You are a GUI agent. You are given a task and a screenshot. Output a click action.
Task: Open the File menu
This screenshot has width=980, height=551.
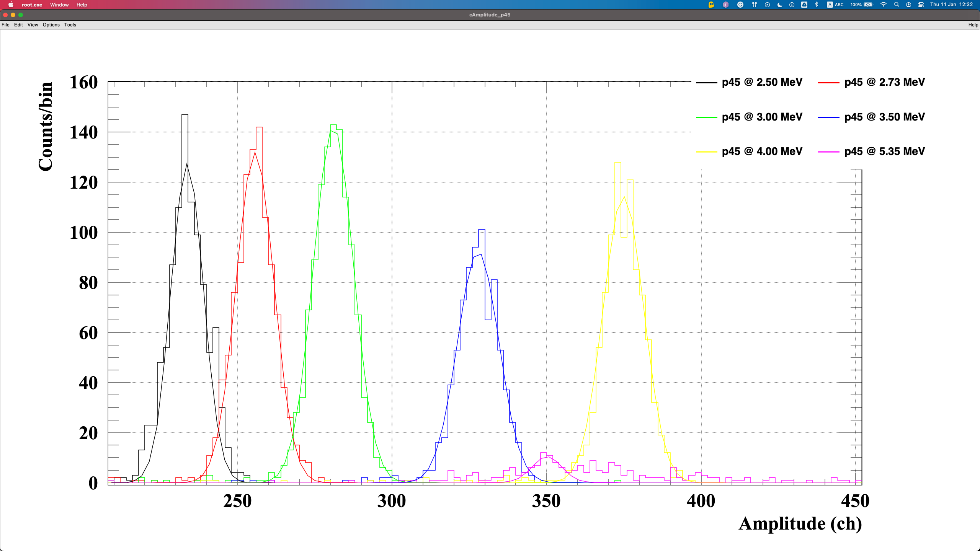[x=5, y=25]
